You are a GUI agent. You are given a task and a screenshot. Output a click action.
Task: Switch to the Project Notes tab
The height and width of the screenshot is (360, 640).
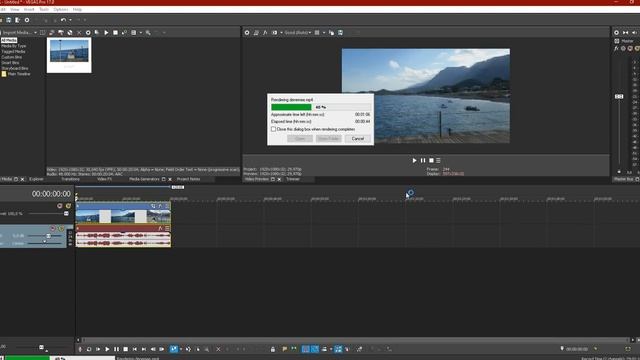(188, 179)
